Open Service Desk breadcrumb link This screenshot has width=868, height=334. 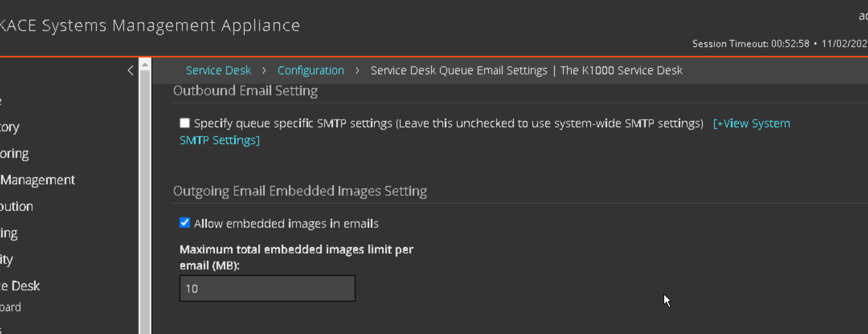[x=218, y=70]
